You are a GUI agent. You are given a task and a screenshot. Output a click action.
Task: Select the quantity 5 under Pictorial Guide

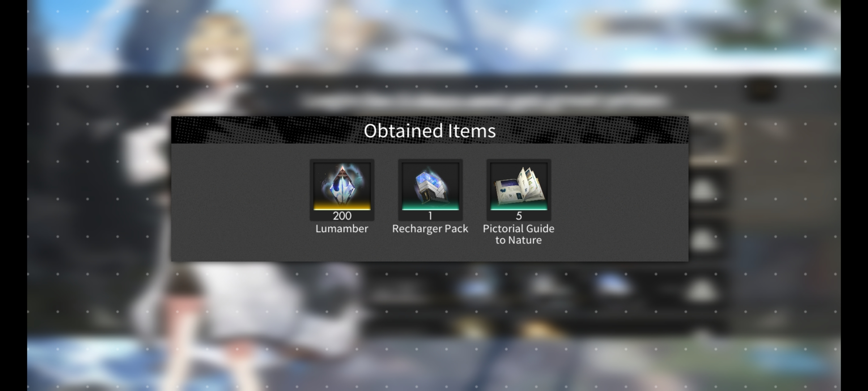[x=519, y=216]
